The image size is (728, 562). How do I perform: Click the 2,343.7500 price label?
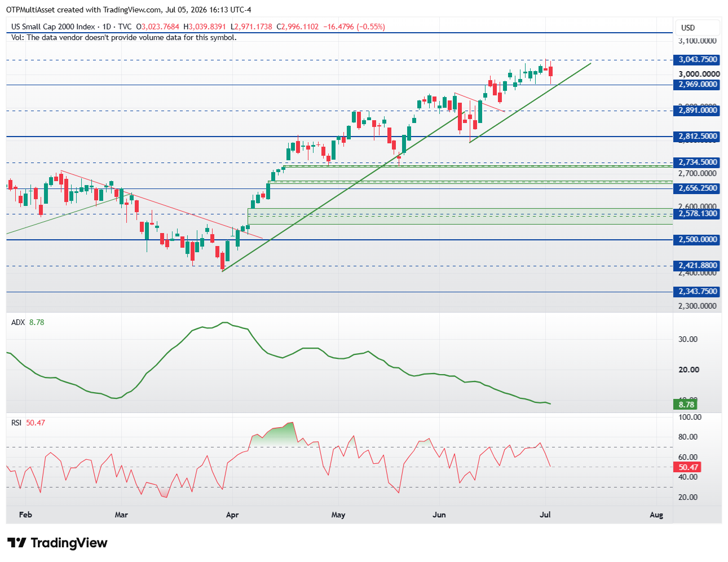pyautogui.click(x=698, y=291)
